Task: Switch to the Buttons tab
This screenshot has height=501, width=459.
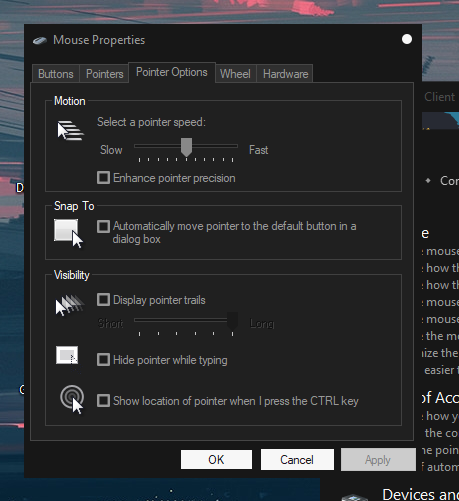Action: click(x=56, y=74)
